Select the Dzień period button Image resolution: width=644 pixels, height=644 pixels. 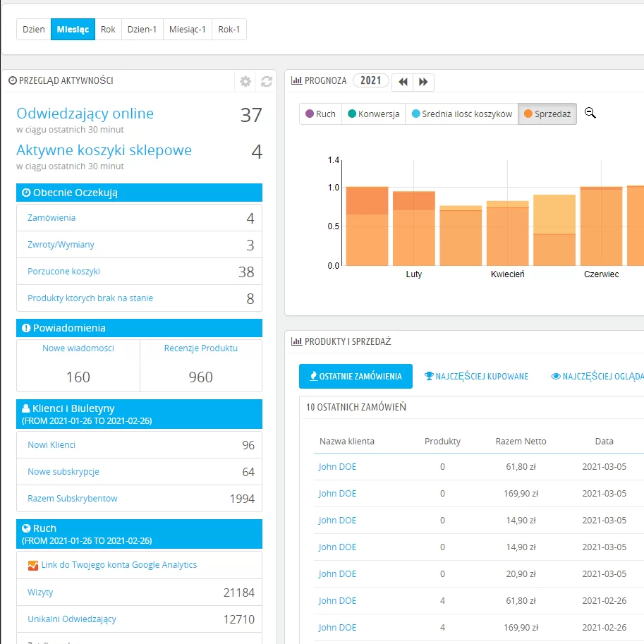coord(34,30)
